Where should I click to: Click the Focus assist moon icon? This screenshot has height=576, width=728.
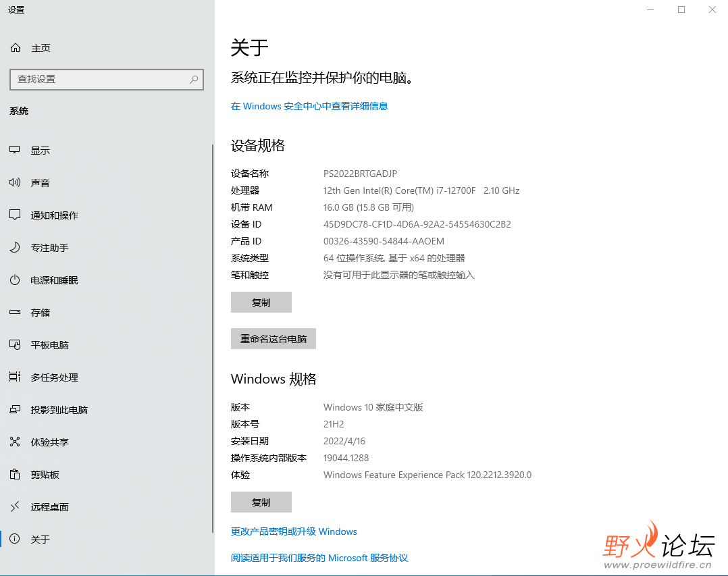[x=15, y=247]
